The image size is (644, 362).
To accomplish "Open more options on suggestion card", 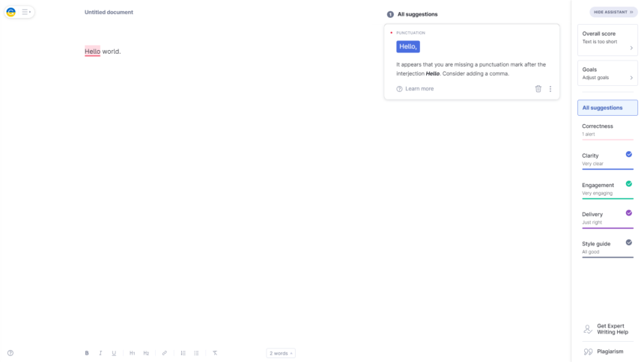I will click(550, 89).
